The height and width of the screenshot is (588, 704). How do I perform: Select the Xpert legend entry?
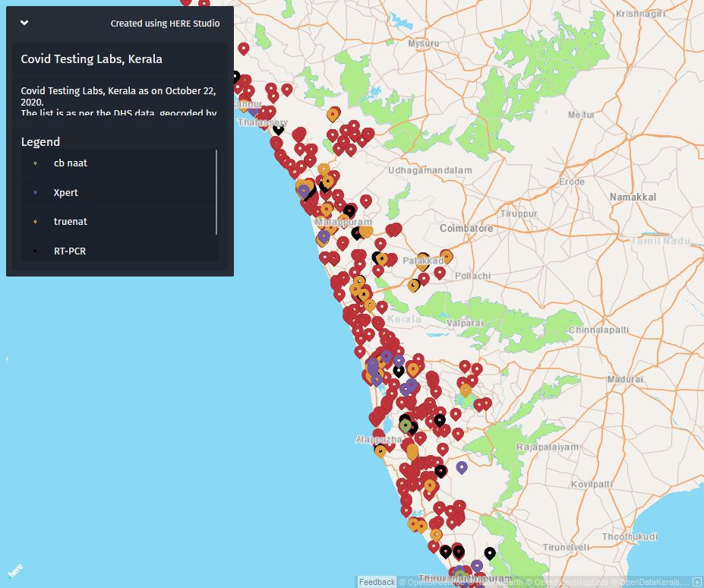[x=66, y=193]
